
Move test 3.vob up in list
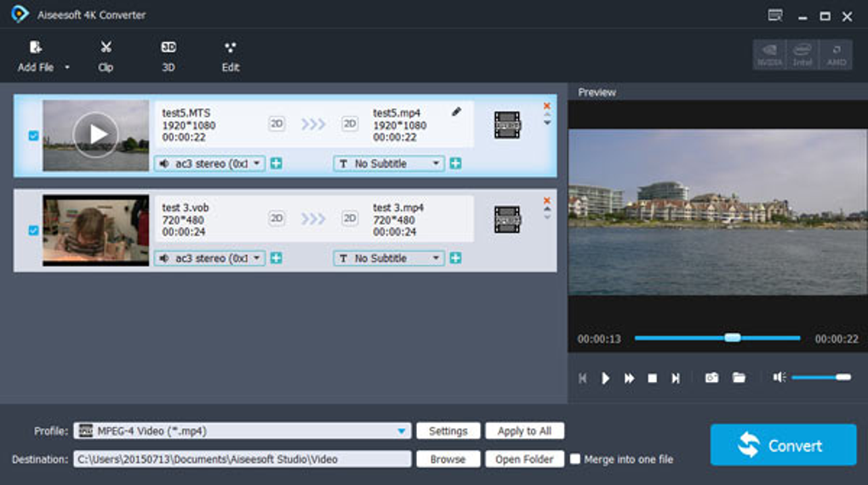point(547,209)
